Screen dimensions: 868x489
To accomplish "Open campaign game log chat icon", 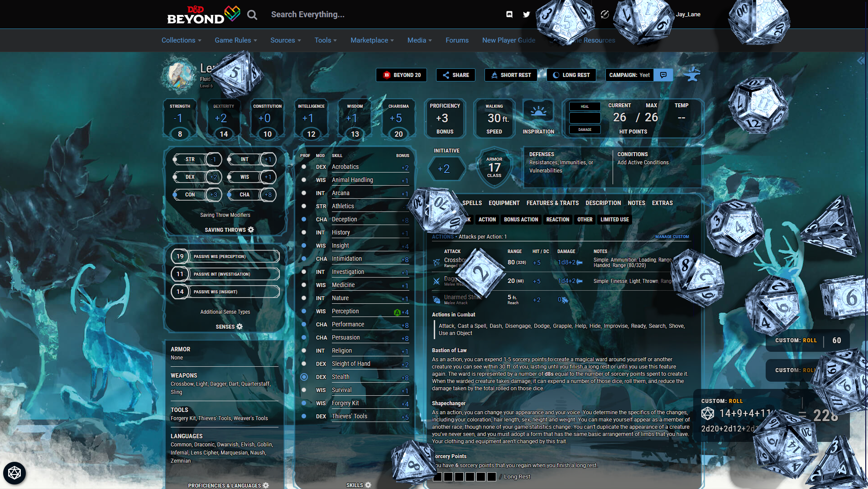I will point(663,75).
